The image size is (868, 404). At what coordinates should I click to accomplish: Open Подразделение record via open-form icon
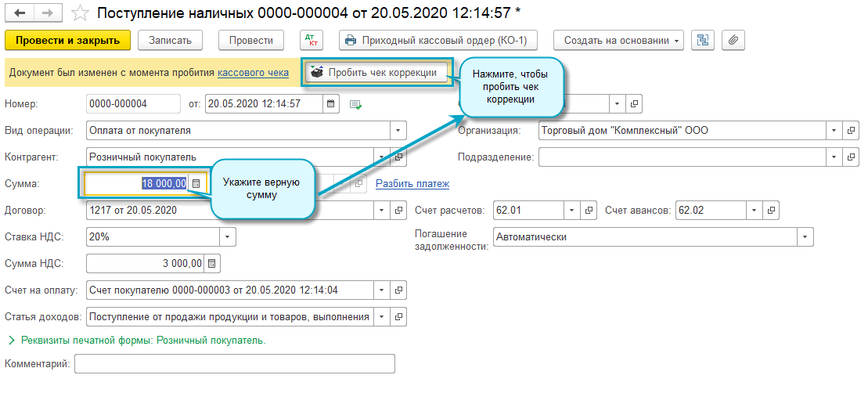[852, 157]
